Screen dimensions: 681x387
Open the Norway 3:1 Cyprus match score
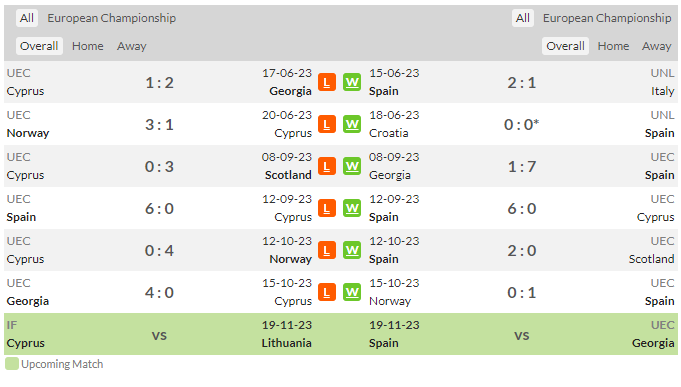159,125
